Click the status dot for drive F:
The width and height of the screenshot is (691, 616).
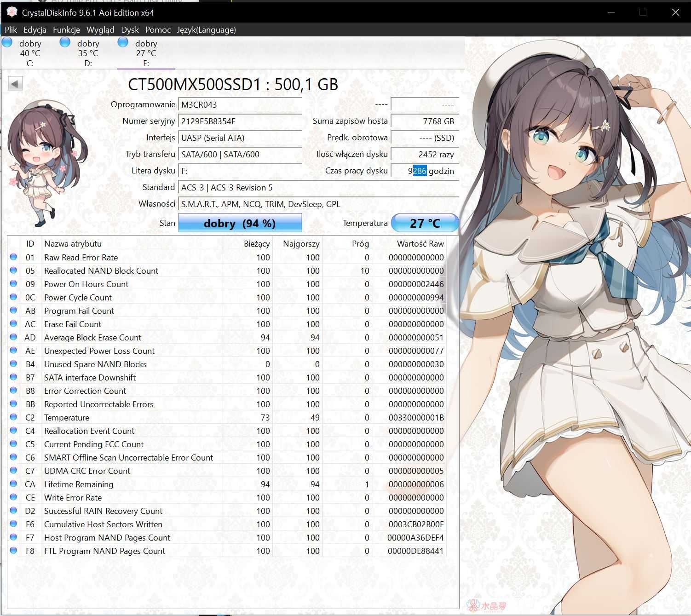[x=123, y=42]
